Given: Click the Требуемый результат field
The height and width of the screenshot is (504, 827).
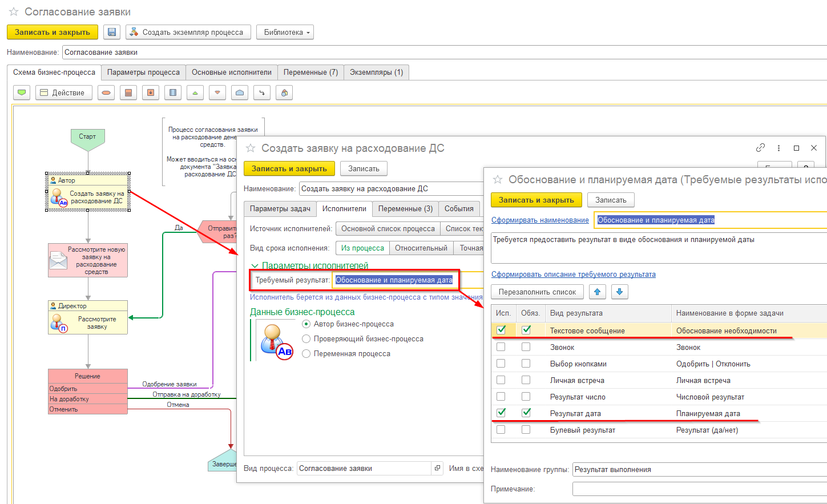Looking at the screenshot, I should tap(408, 280).
